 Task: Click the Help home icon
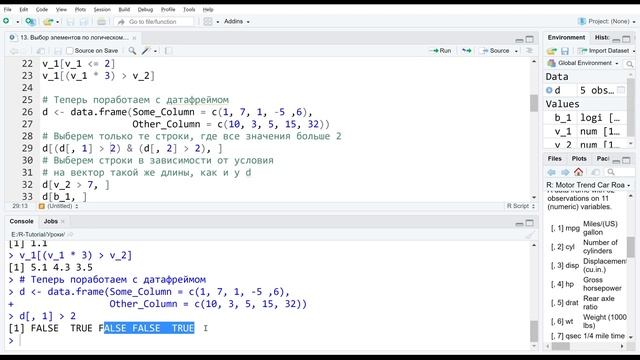(578, 172)
